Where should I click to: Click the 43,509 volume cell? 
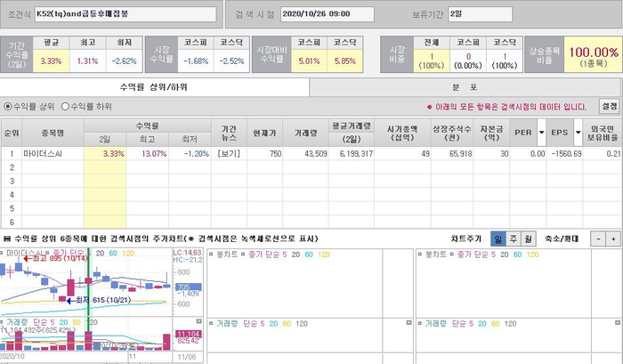click(305, 154)
